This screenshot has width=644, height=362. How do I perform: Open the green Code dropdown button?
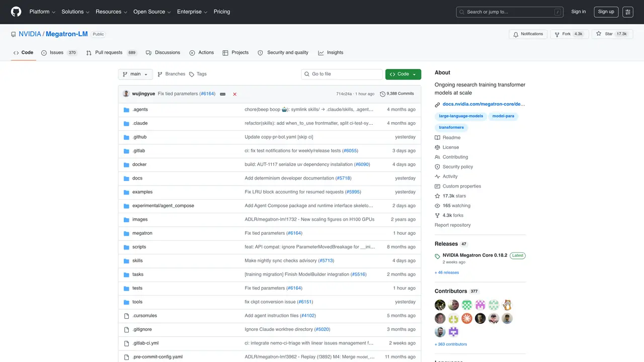coord(403,74)
